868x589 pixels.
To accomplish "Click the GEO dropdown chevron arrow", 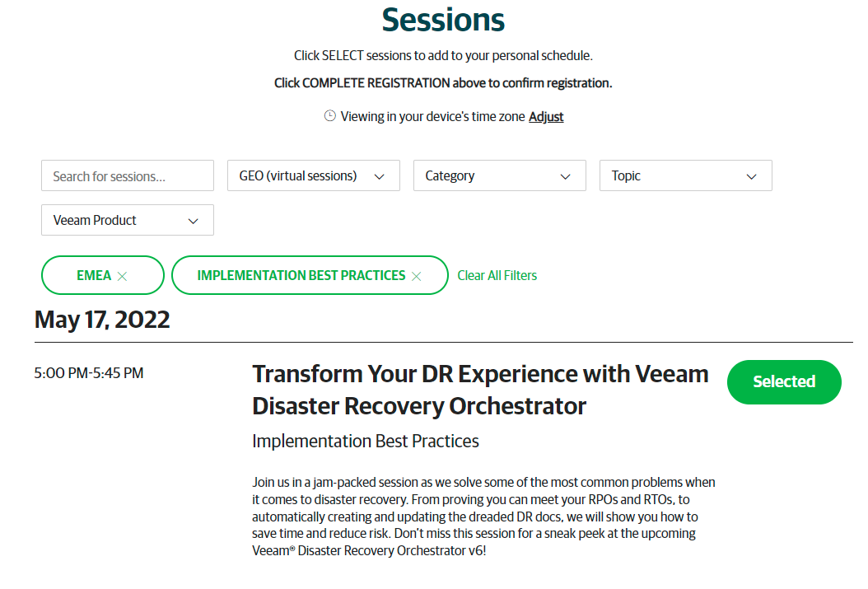I will click(379, 176).
